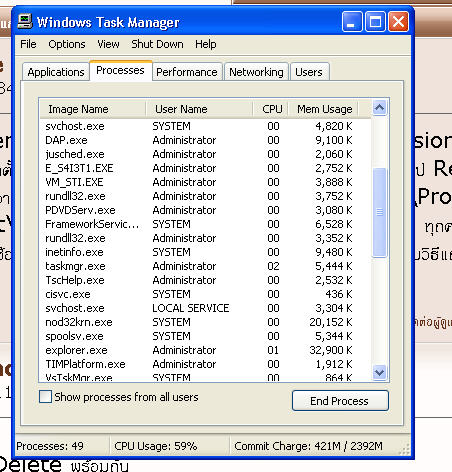Sort by Image Name column header

pos(93,109)
